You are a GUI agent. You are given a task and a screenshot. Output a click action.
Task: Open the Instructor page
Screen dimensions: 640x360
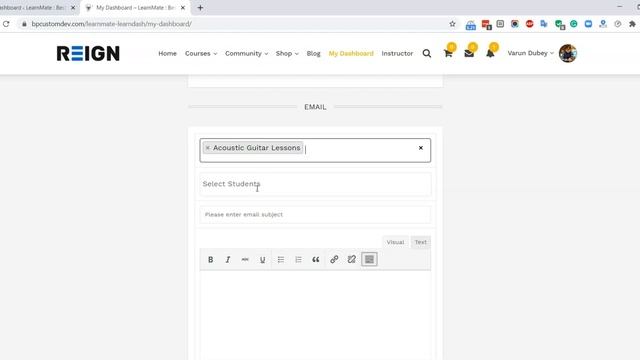[x=397, y=53]
